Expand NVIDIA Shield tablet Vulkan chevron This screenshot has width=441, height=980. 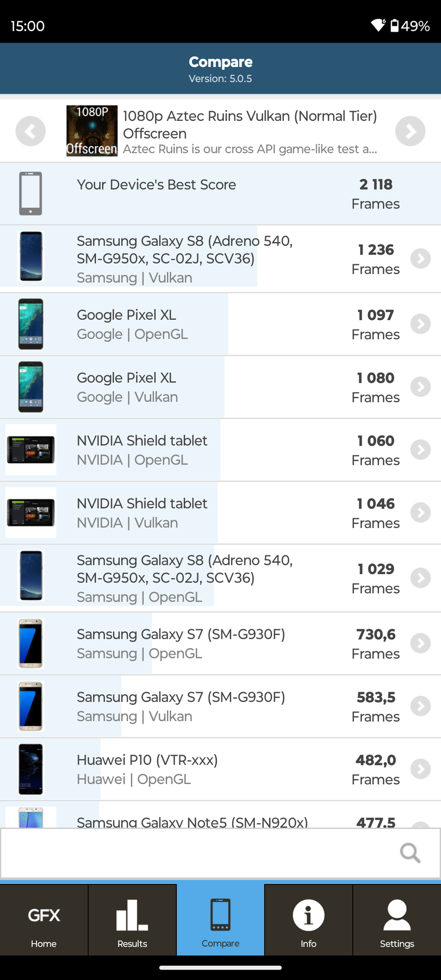click(420, 513)
